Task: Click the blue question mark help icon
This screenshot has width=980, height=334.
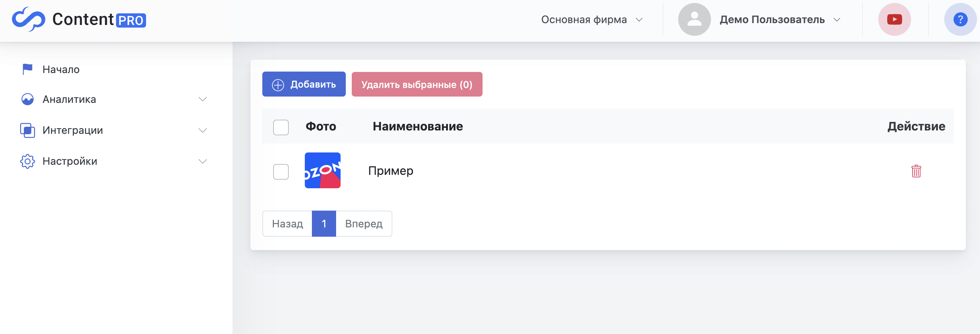Action: [960, 19]
